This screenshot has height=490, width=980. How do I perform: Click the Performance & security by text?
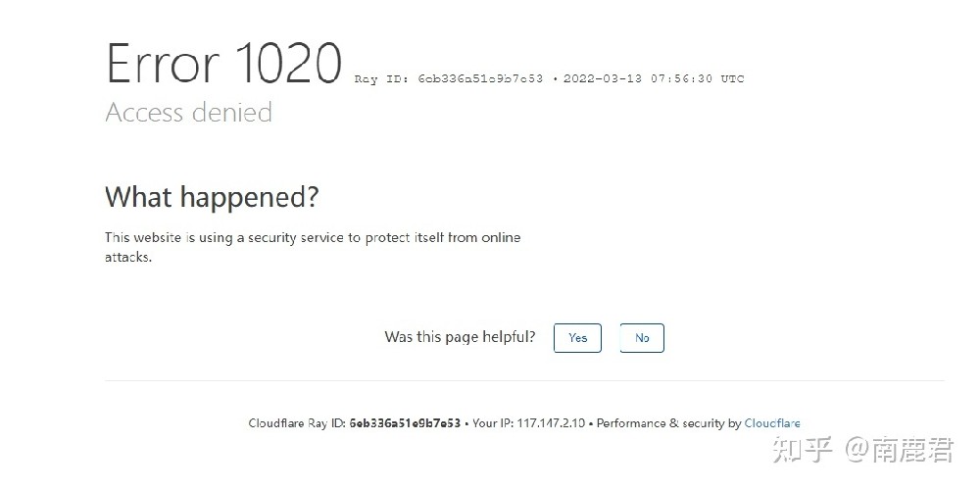tap(668, 423)
